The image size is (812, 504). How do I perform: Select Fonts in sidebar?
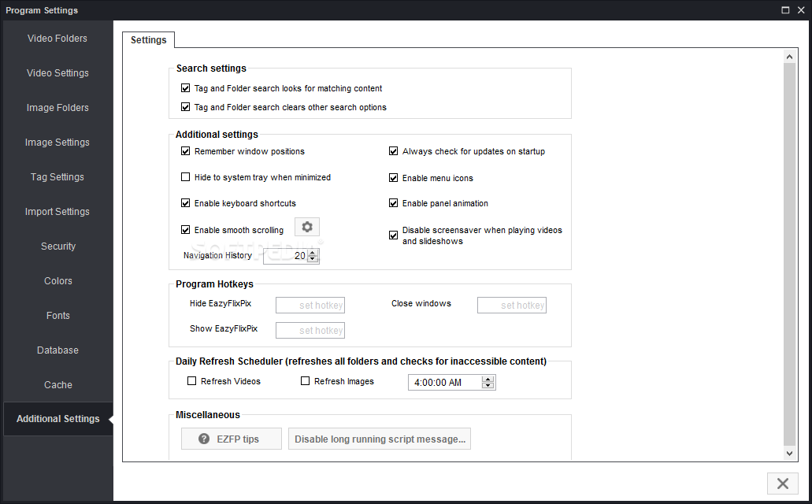click(57, 316)
